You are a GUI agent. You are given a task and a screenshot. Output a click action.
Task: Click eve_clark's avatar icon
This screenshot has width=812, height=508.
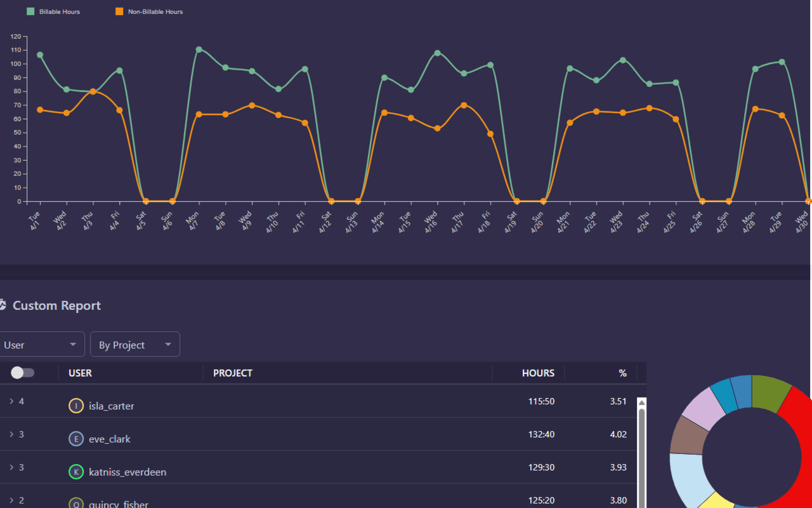[x=76, y=438]
